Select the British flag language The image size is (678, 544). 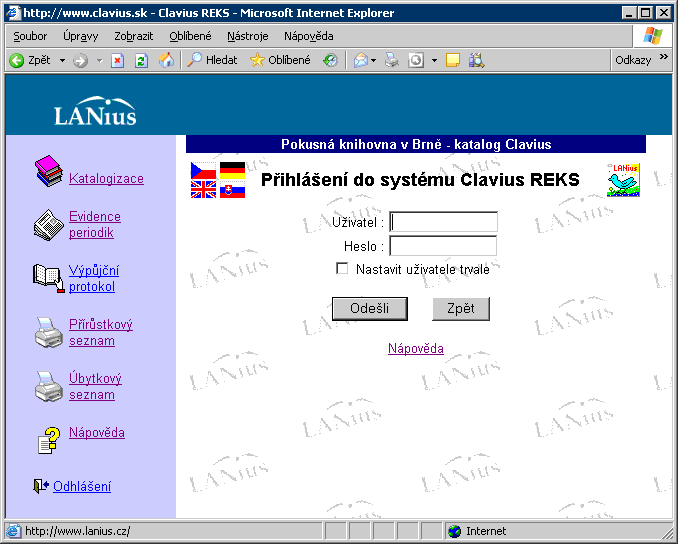click(203, 189)
